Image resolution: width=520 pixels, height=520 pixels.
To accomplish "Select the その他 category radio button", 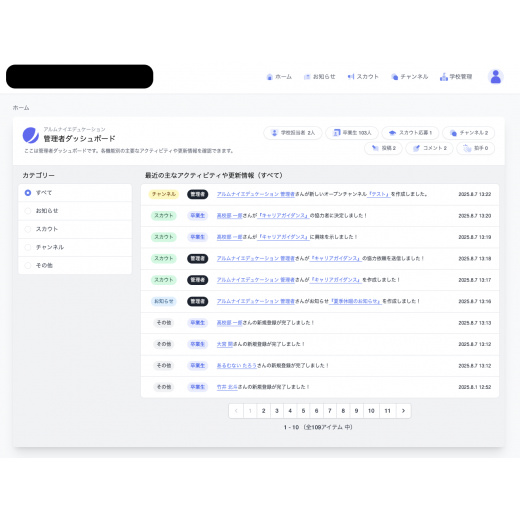I will pyautogui.click(x=28, y=265).
